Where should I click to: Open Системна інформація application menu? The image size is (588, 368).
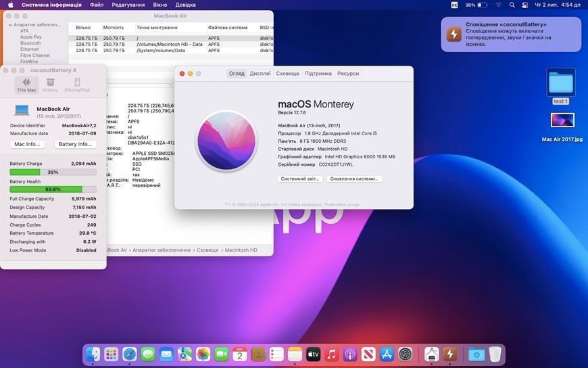pyautogui.click(x=51, y=5)
